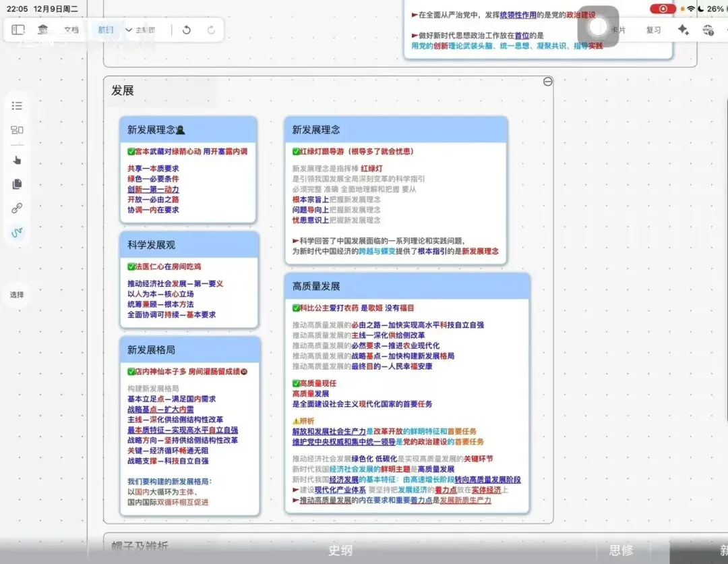Screen dimensions: 728x564
Task: Tap the 用党的创新理论武装头脑 line at top
Action: pos(507,45)
